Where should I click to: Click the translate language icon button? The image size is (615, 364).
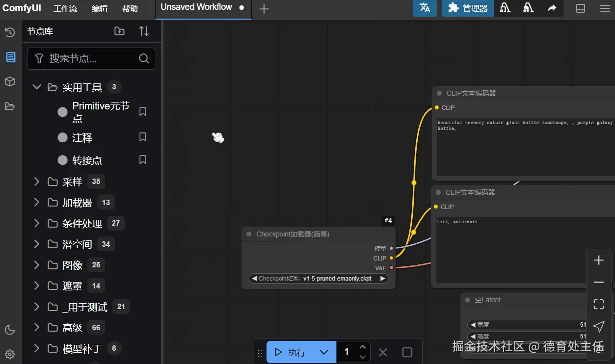coord(425,8)
